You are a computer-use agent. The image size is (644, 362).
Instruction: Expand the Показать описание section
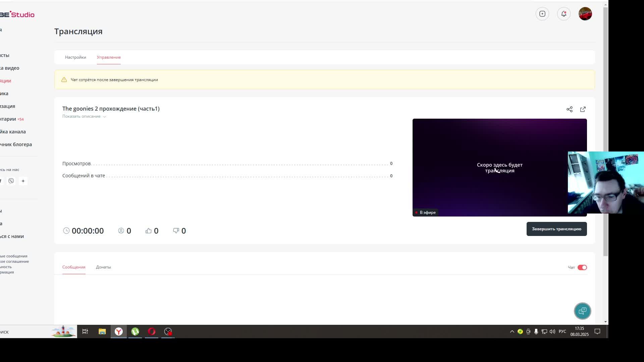84,116
